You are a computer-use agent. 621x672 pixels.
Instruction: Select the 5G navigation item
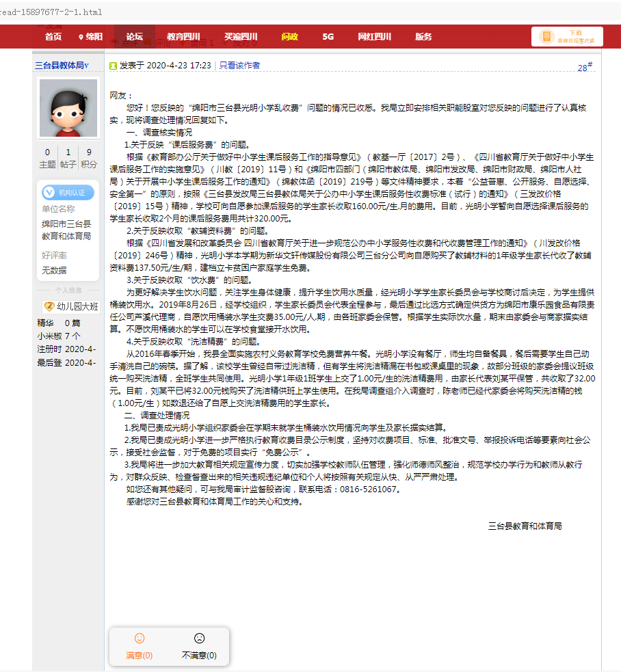tap(328, 37)
